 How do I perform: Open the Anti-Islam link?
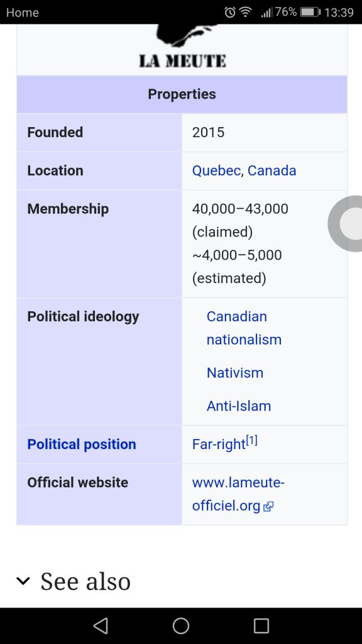tap(239, 406)
